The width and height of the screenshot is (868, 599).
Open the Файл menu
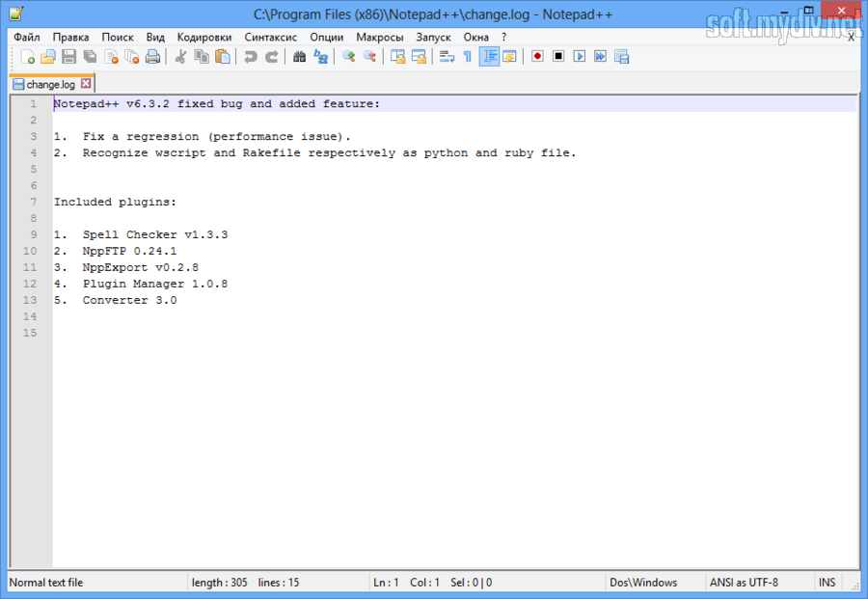(27, 37)
